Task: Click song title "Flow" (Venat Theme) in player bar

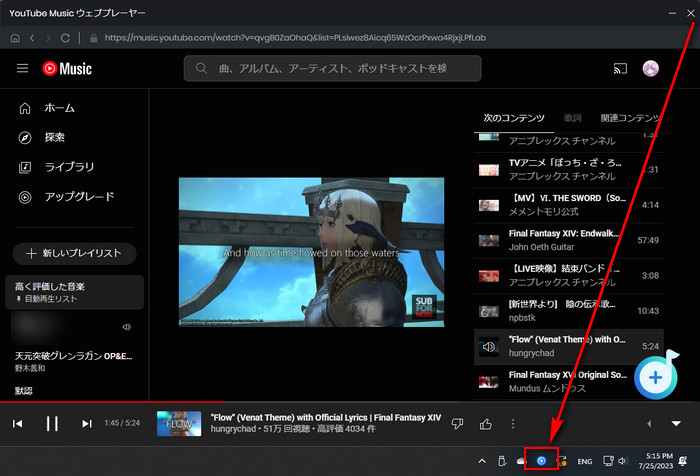Action: click(x=326, y=418)
